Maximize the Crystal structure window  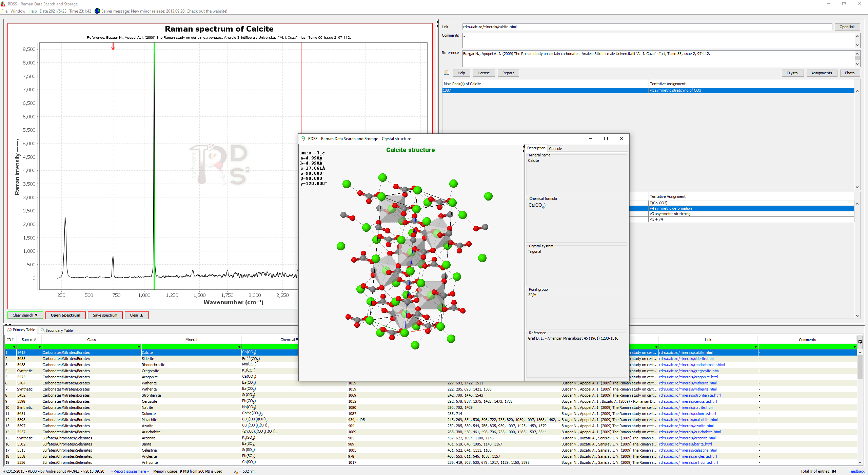(606, 138)
